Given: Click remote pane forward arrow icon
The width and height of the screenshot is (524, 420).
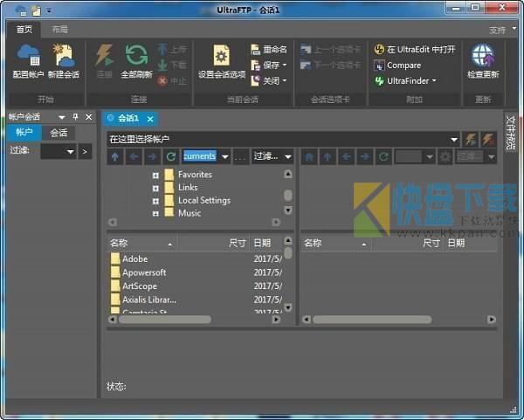Looking at the screenshot, I should point(365,156).
